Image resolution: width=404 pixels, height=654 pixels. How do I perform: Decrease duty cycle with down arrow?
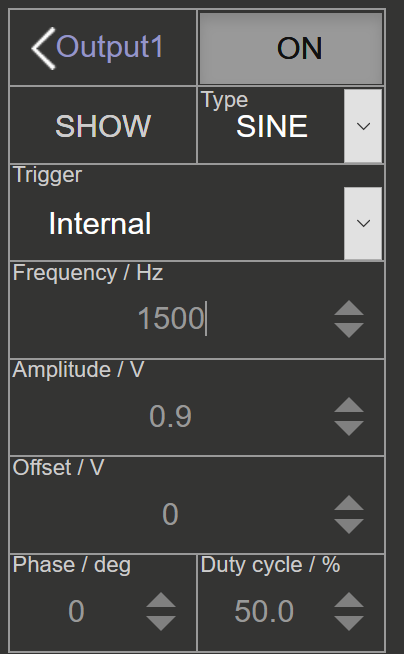349,623
